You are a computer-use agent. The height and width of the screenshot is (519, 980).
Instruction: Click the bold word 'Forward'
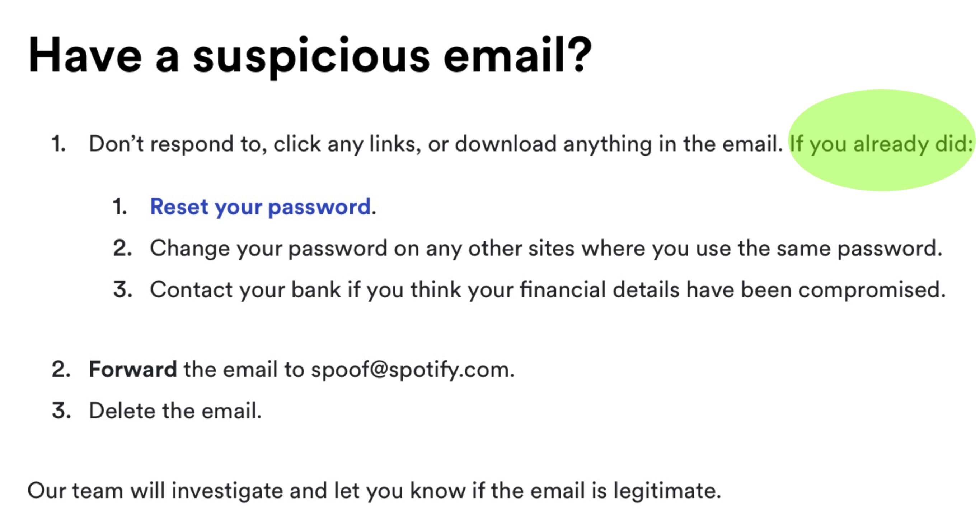point(133,369)
